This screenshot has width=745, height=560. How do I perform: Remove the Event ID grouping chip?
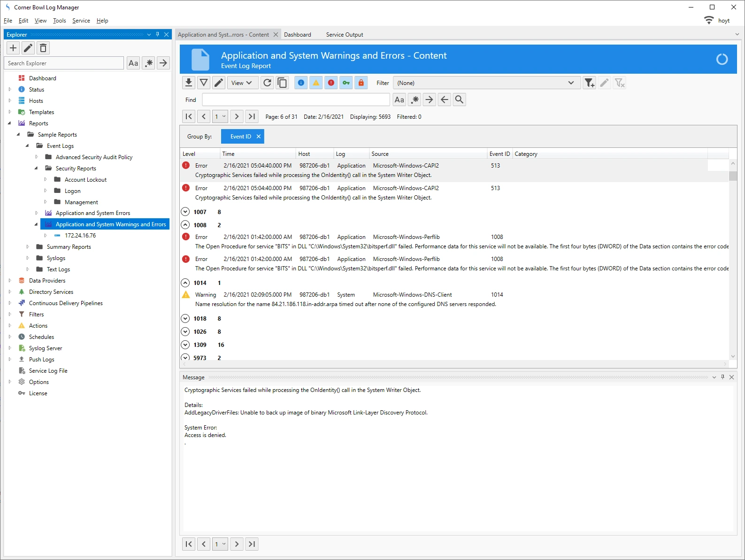click(258, 137)
